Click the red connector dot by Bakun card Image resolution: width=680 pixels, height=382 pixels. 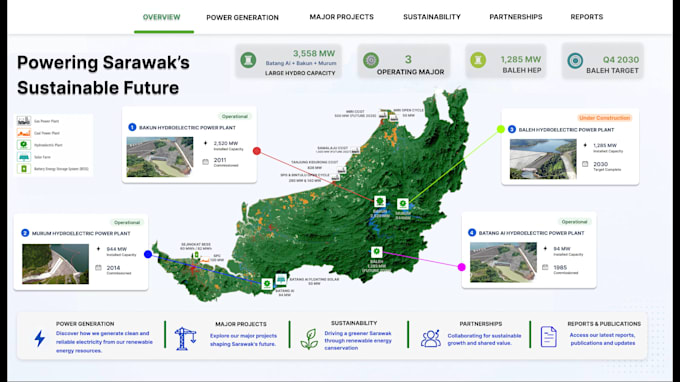point(257,151)
